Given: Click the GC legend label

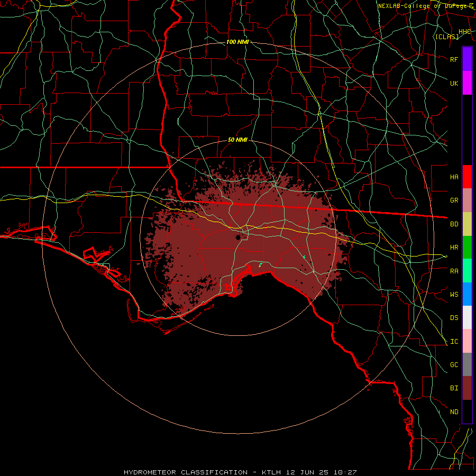Looking at the screenshot, I should point(454,365).
